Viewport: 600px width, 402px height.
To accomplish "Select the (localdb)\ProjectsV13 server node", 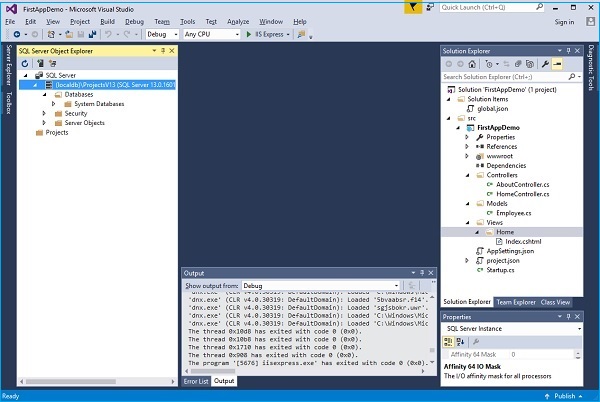I will coord(97,85).
